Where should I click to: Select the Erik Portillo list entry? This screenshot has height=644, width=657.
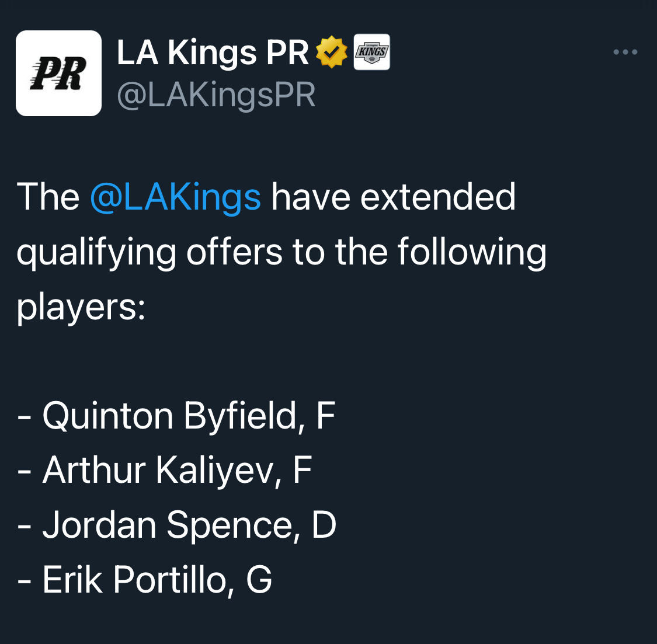coord(145,580)
